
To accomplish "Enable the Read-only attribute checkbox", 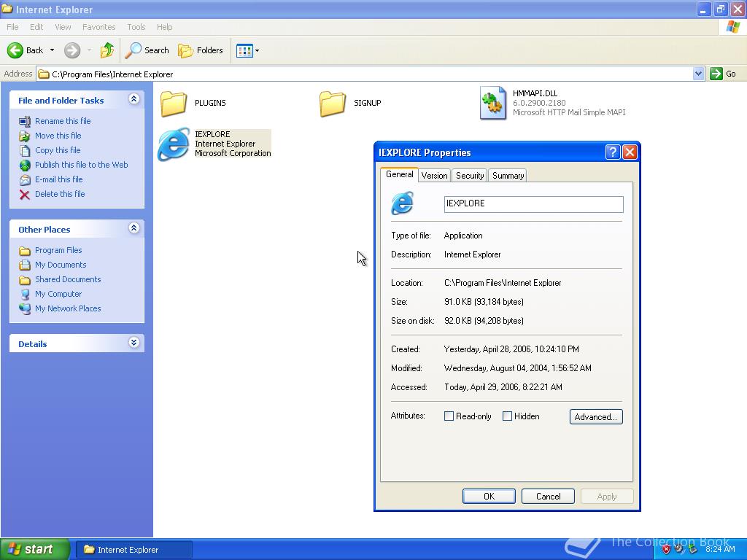I will tap(449, 416).
